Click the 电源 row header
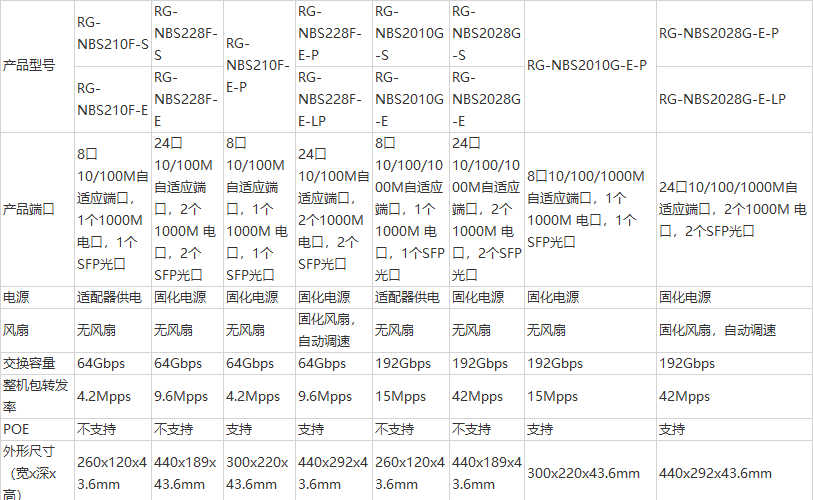The width and height of the screenshot is (813, 500). 17,297
